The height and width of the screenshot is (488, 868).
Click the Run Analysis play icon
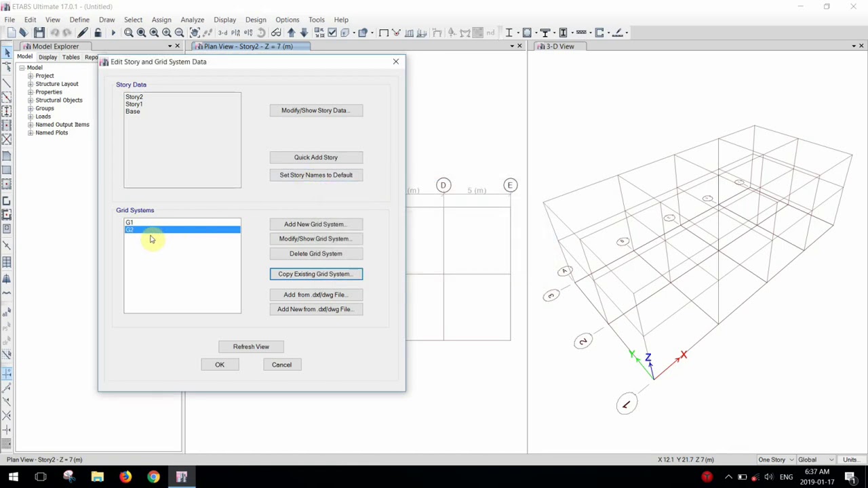tap(113, 33)
